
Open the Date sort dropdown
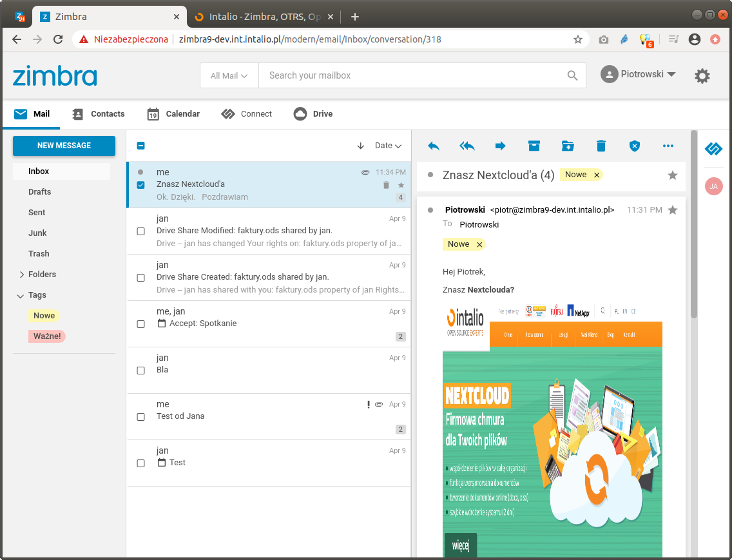(388, 146)
